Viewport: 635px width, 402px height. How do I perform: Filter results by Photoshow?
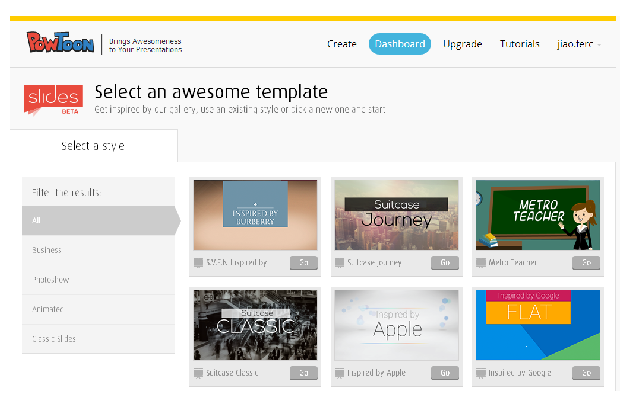tap(98, 279)
